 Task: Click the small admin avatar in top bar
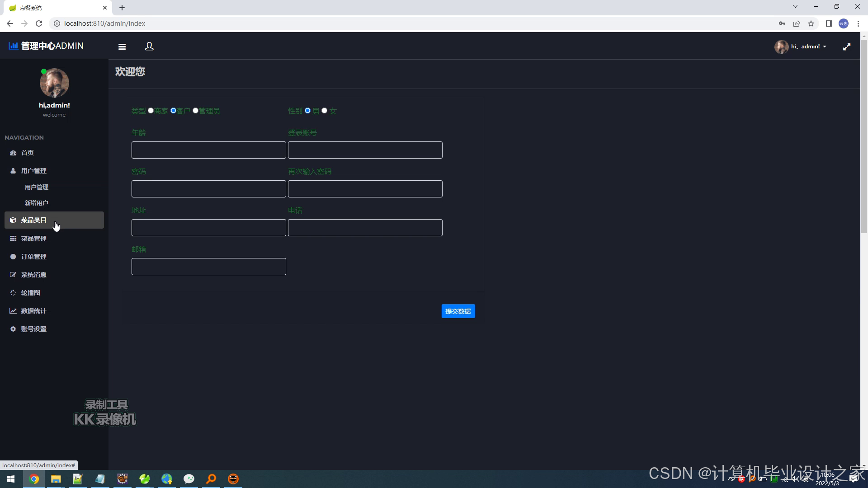coord(781,47)
